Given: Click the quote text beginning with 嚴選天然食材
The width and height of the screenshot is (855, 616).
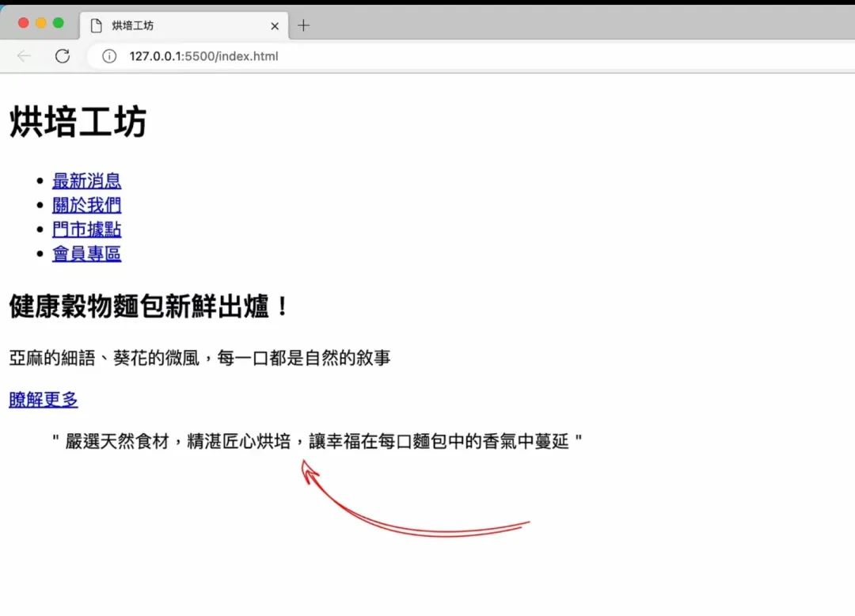Looking at the screenshot, I should [317, 442].
